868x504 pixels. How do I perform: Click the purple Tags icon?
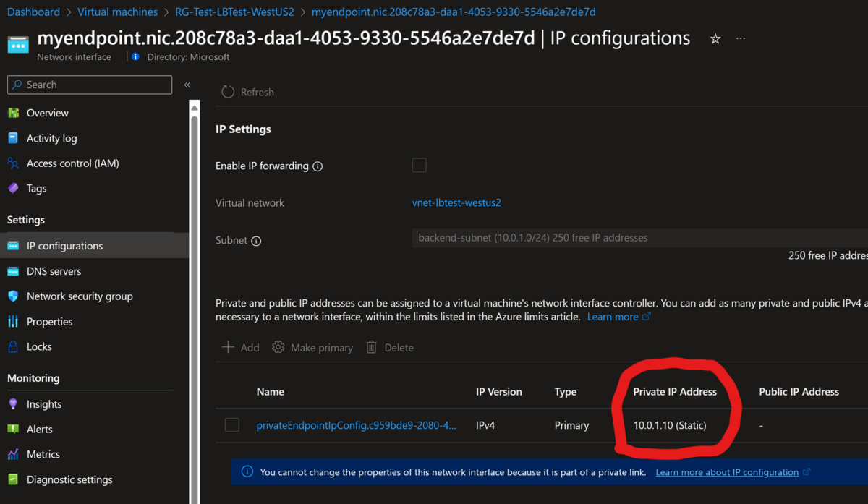tap(13, 188)
